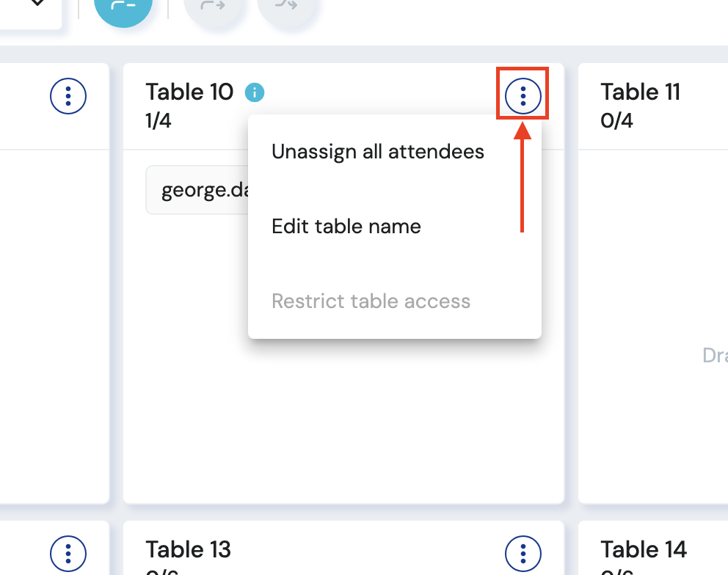Select Unassign all attendees
This screenshot has height=575, width=728.
tap(378, 152)
